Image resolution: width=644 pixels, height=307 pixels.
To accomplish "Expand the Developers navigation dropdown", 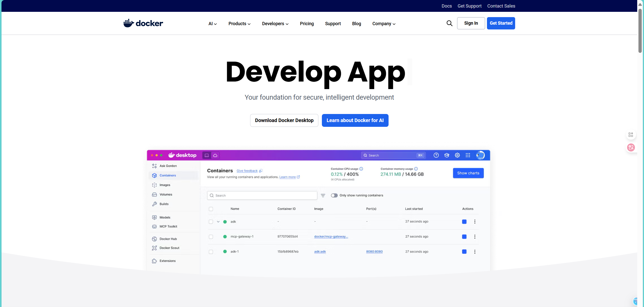I will 275,24.
